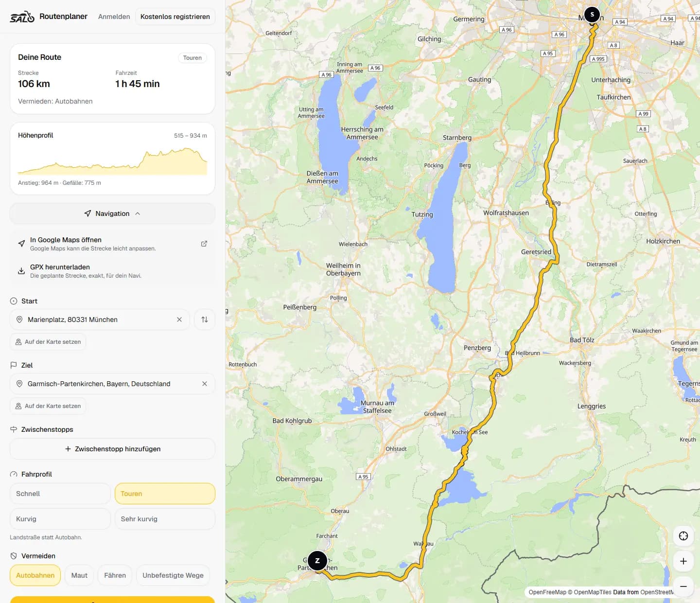Select the Touren driving profile
This screenshot has width=700, height=603.
pos(165,494)
